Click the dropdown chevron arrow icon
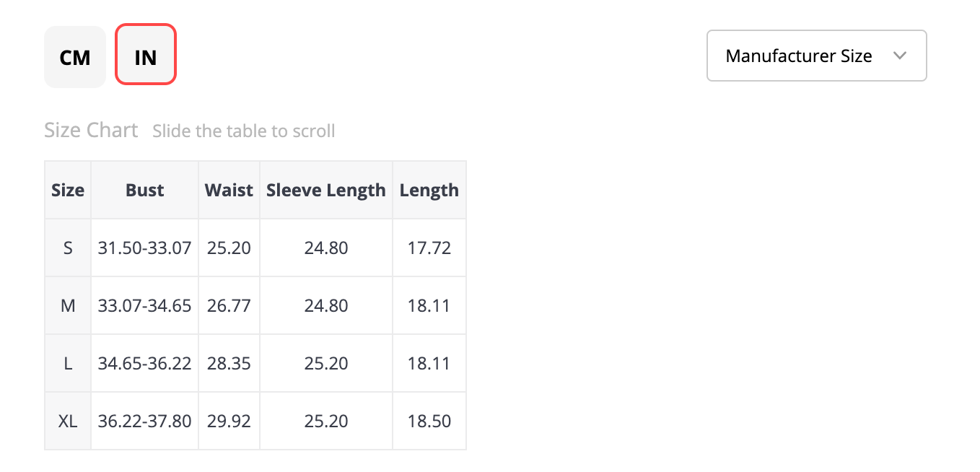The height and width of the screenshot is (472, 980). [x=899, y=56]
